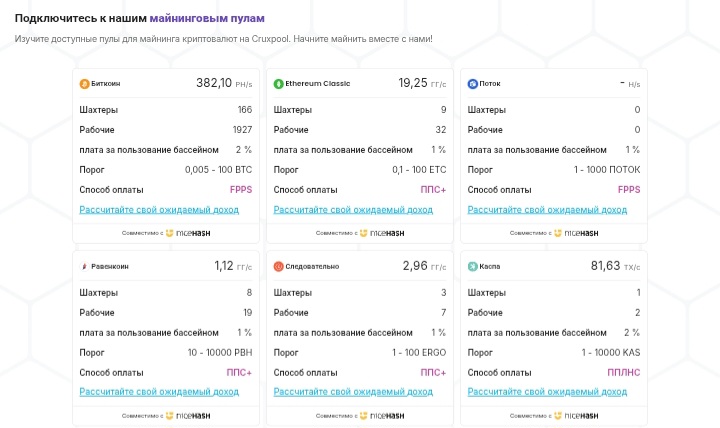Click NiceHash logo in Поток card
The height and width of the screenshot is (428, 720).
click(x=576, y=233)
